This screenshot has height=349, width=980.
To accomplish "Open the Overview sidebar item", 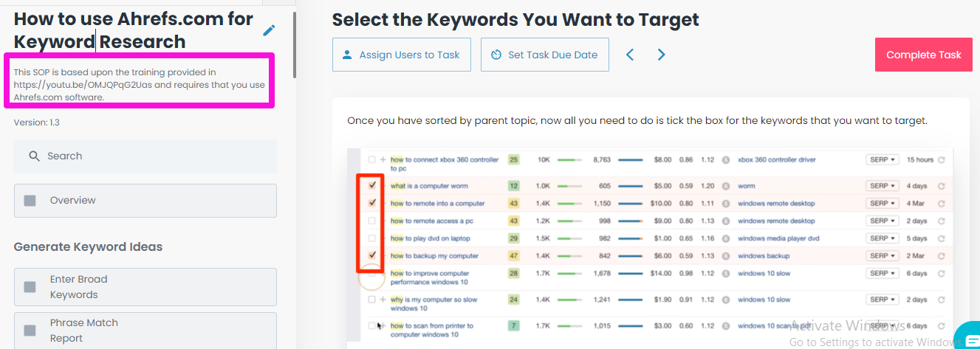I will (145, 201).
